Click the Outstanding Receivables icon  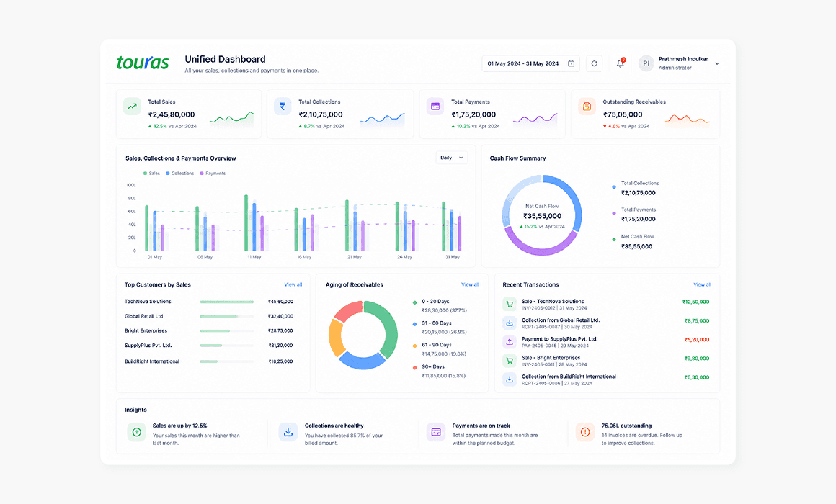point(587,106)
